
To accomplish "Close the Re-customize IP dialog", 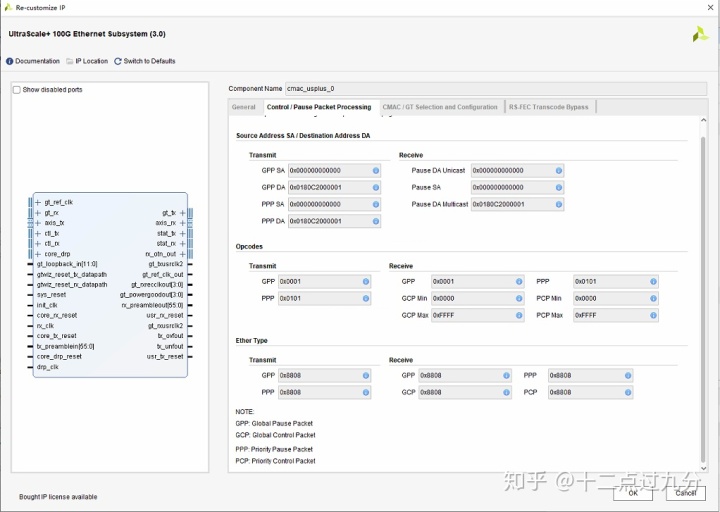I will (710, 7).
